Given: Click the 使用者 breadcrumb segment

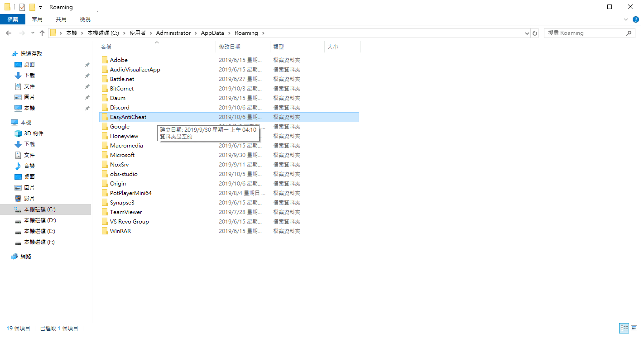Looking at the screenshot, I should 138,33.
